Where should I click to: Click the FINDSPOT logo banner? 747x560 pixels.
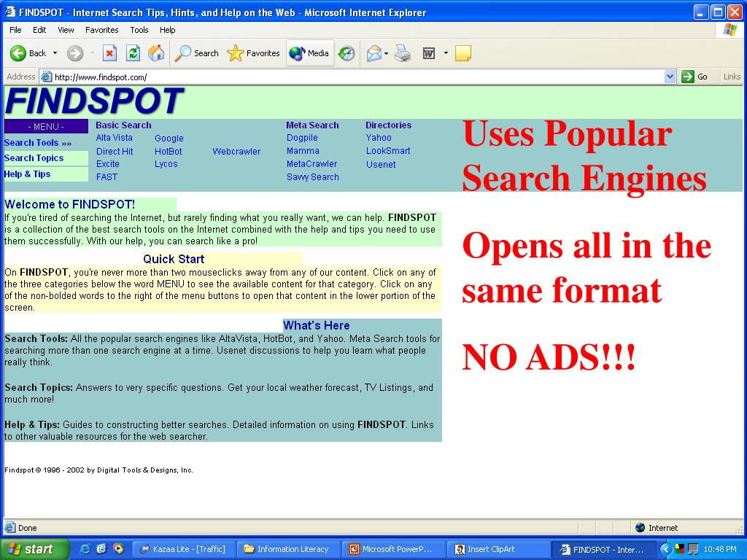pos(94,101)
